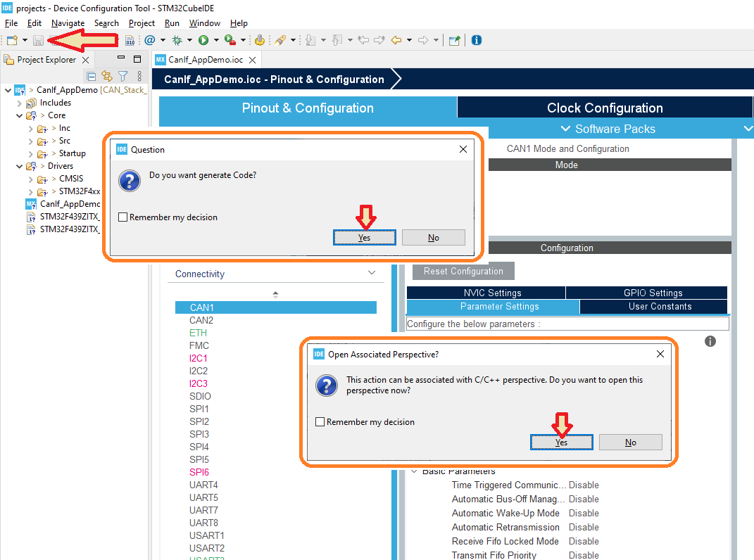The height and width of the screenshot is (560, 754).
Task: Switch to the NVIC Settings tab
Action: (x=486, y=293)
